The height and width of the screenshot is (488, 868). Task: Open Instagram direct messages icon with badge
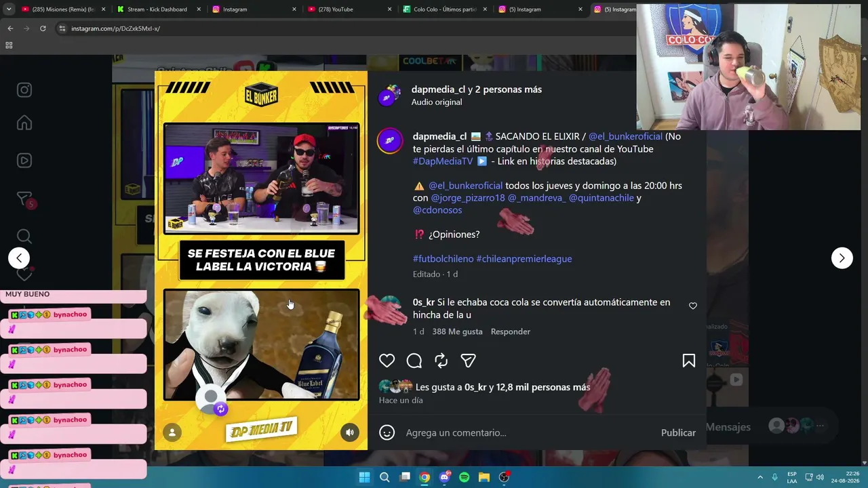point(24,199)
